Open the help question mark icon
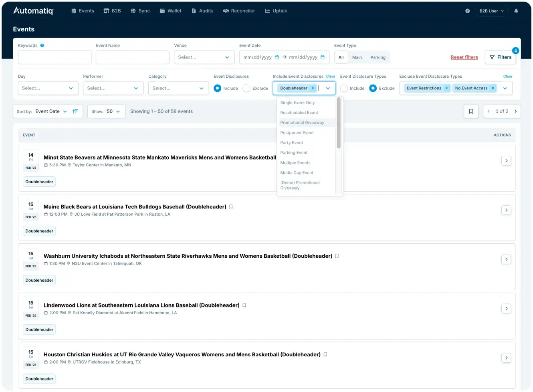The height and width of the screenshot is (392, 533). pos(467,11)
